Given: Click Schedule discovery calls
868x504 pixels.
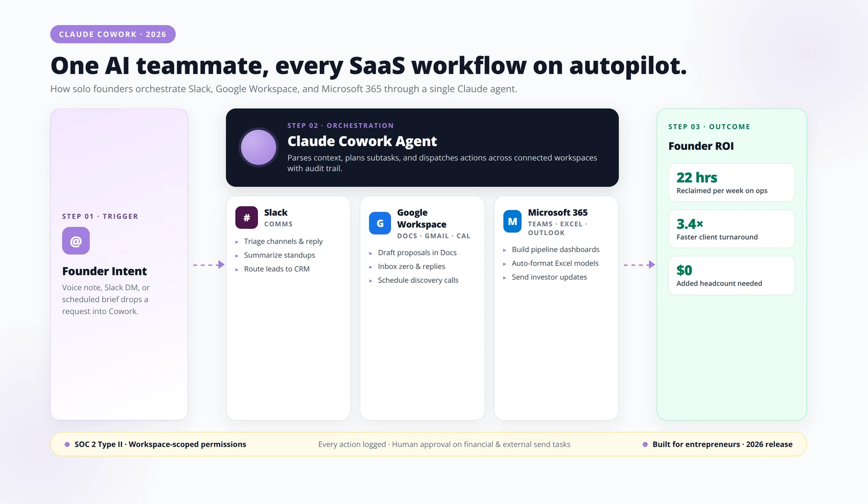Looking at the screenshot, I should click(418, 280).
